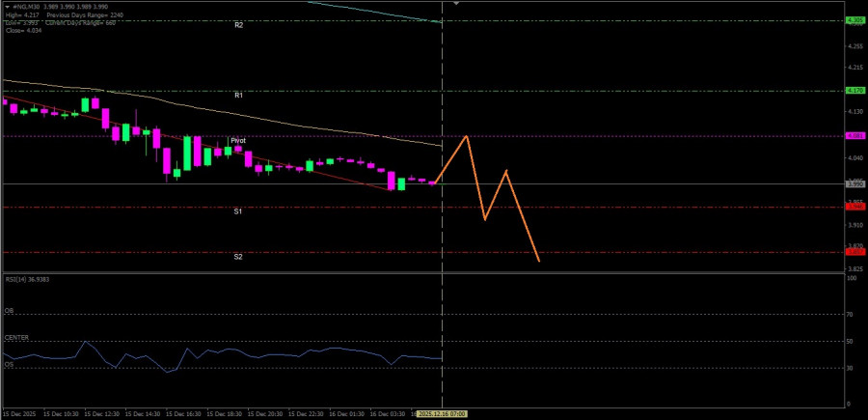The width and height of the screenshot is (868, 420).
Task: Select the green 4.305 price tag
Action: (x=854, y=20)
